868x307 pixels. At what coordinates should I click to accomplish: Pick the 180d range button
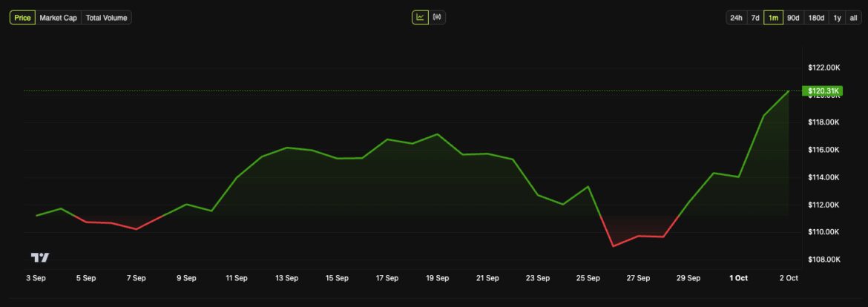tap(816, 18)
